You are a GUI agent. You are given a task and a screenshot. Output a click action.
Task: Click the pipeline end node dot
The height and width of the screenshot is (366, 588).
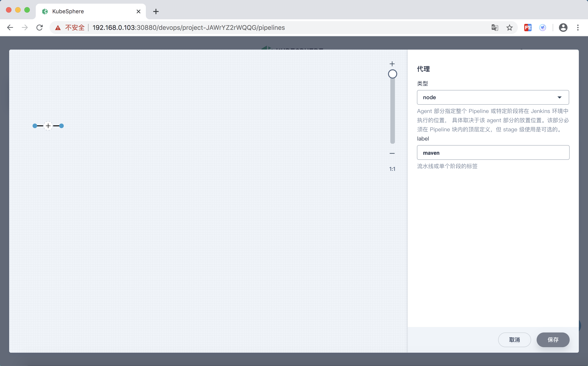(61, 126)
